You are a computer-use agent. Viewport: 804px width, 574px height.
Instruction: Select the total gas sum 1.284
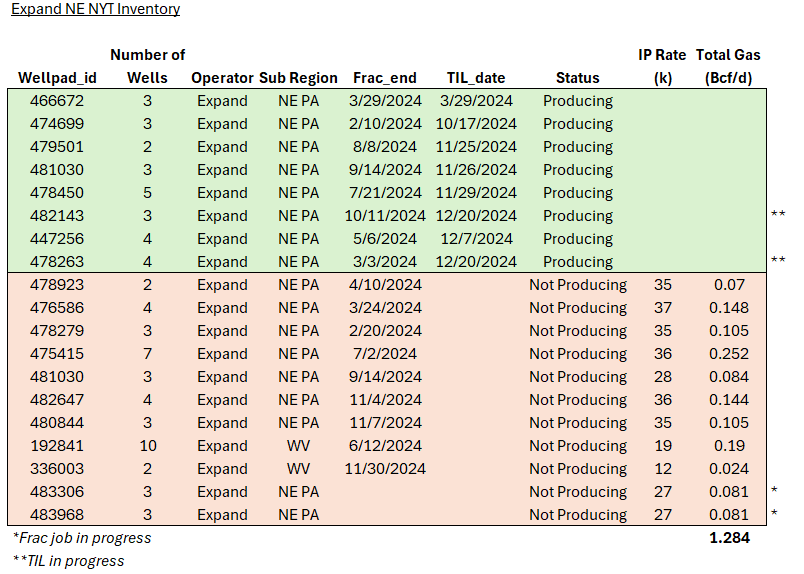(x=727, y=538)
